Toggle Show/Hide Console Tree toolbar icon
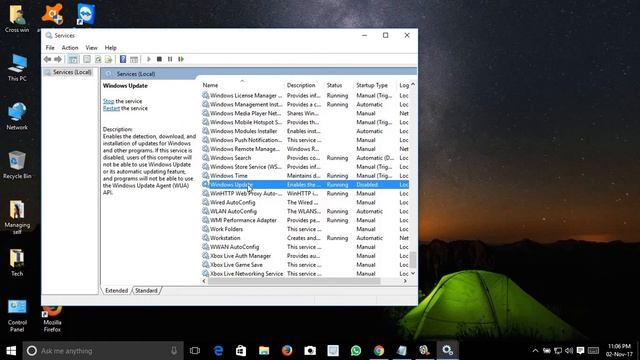This screenshot has width=640, height=360. click(x=73, y=59)
